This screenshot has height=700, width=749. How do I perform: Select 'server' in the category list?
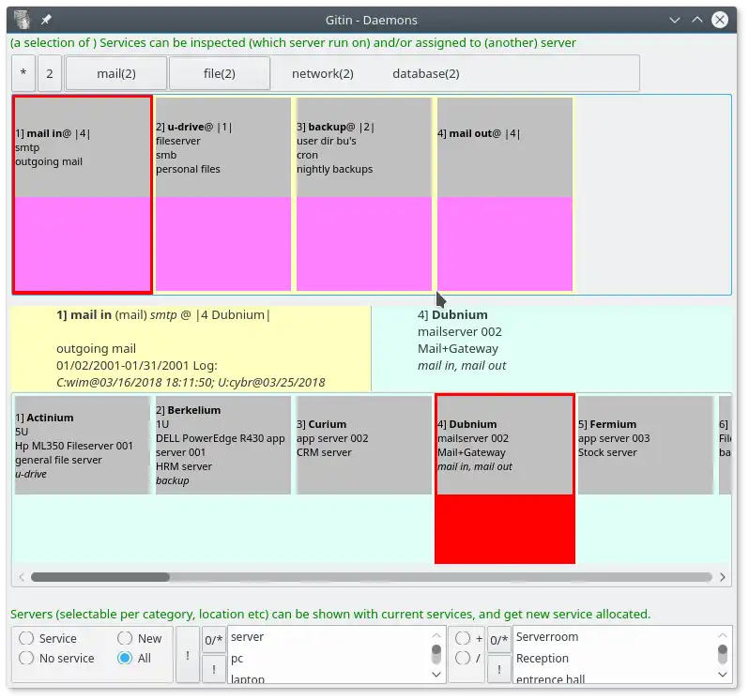pyautogui.click(x=329, y=637)
